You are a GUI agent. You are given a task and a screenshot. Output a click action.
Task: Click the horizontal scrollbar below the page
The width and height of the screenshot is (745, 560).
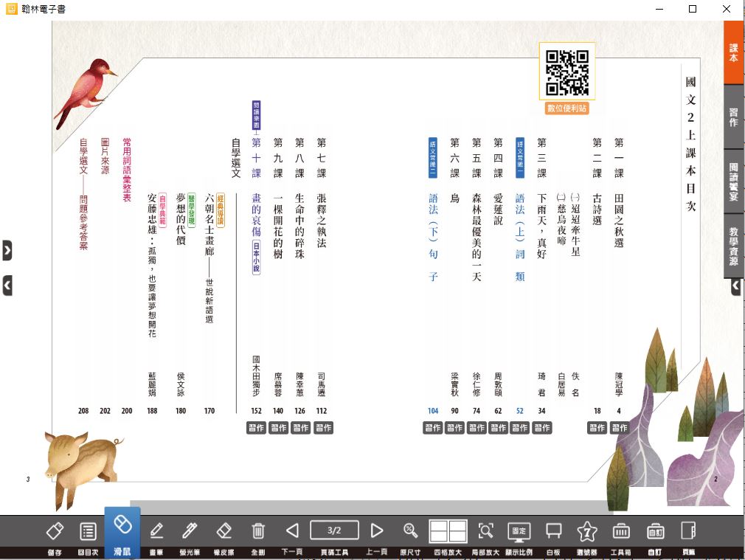(370, 506)
